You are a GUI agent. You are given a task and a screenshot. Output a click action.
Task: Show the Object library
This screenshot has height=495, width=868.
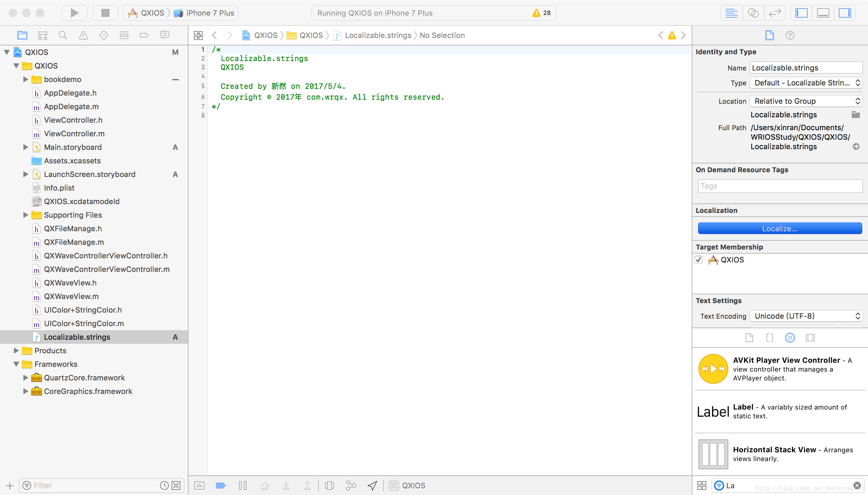click(790, 338)
